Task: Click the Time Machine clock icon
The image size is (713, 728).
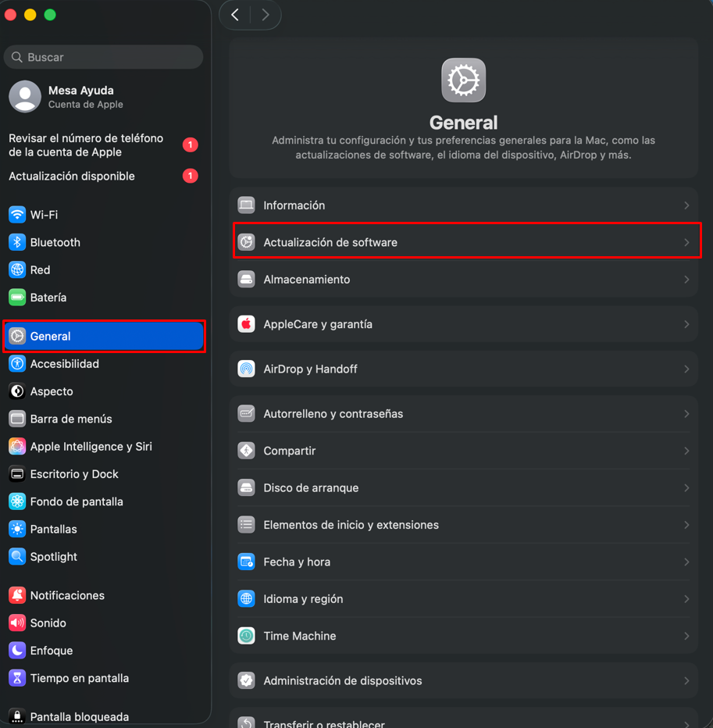Action: point(247,636)
